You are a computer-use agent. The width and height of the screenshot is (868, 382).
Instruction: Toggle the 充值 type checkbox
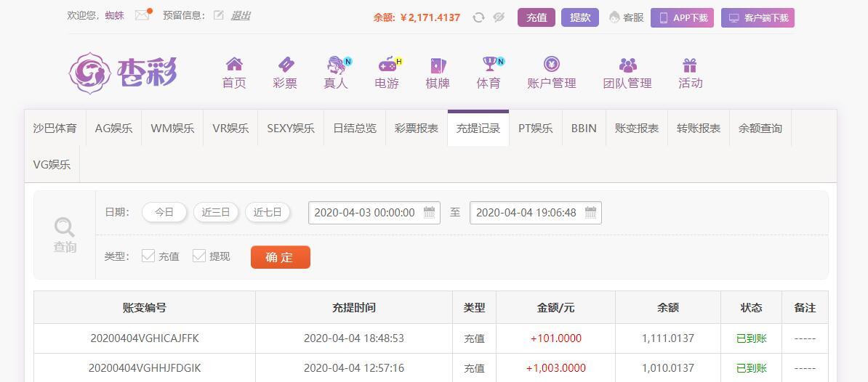(x=148, y=256)
